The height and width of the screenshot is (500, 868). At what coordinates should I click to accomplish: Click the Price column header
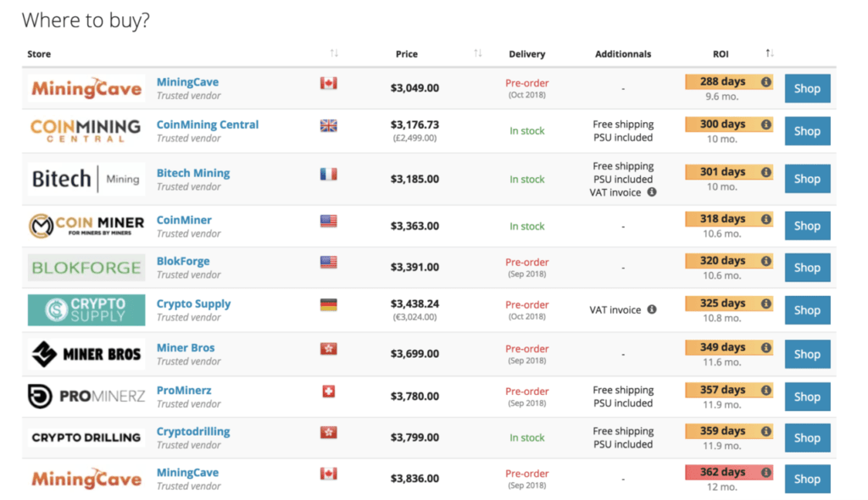point(406,53)
